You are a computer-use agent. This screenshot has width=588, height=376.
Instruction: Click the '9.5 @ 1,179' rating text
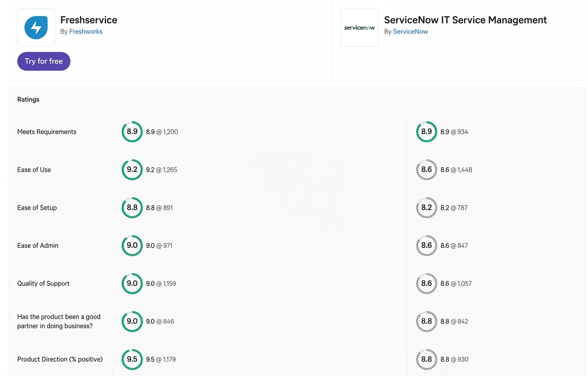click(x=161, y=359)
